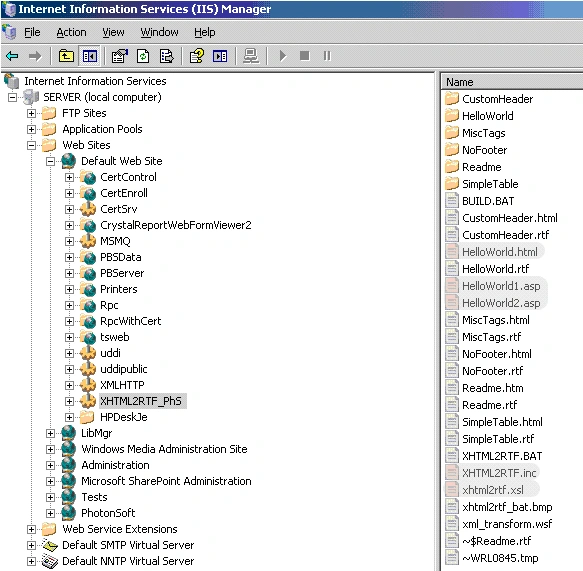Screen dimensions: 583x571
Task: Click the Pause item toolbar icon
Action: [327, 56]
